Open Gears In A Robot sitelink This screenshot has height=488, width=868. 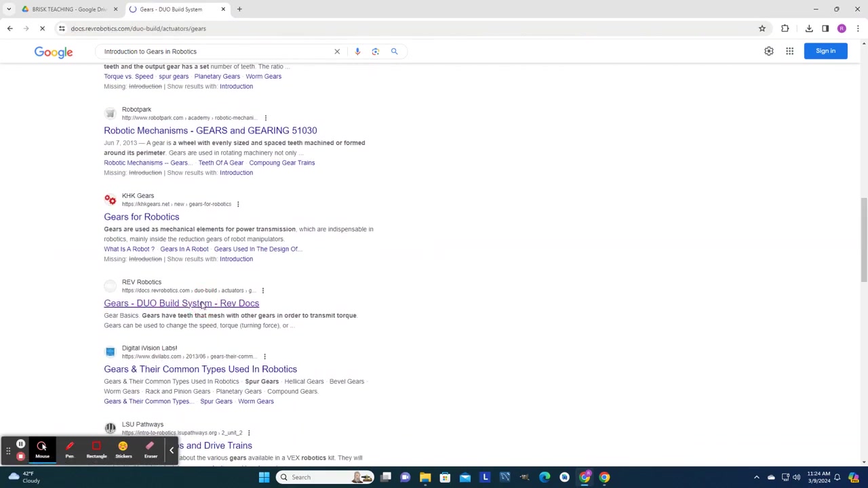184,249
